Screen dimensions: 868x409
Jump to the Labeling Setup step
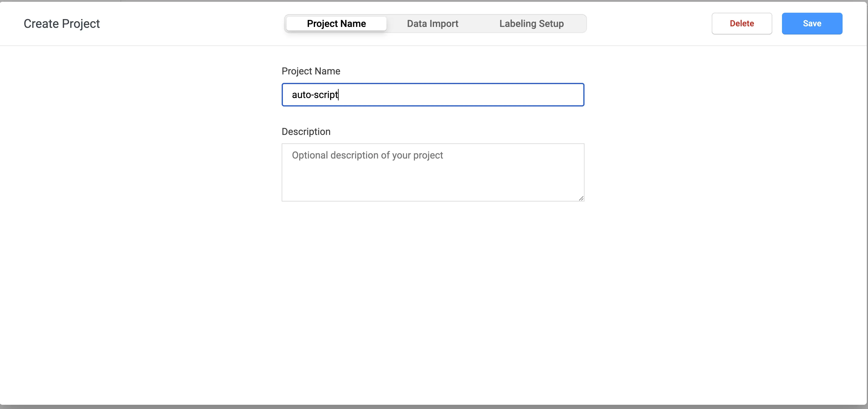click(x=532, y=24)
